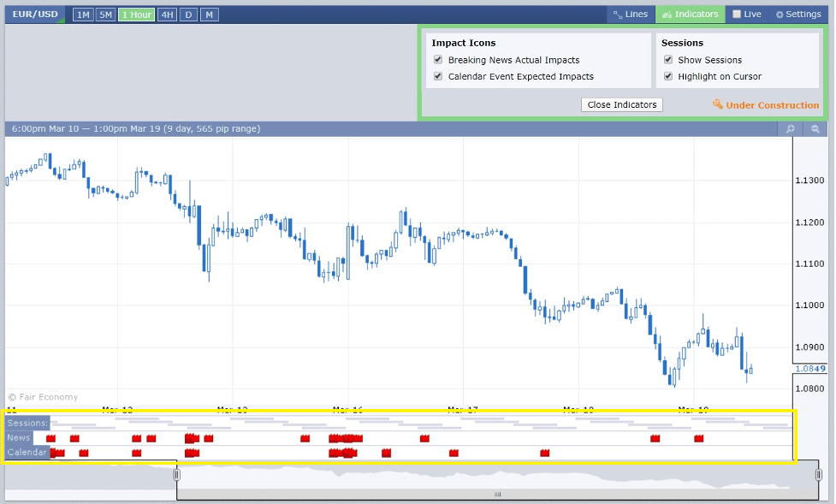Select the 1 Hour timeframe
The image size is (836, 504).
tap(136, 14)
